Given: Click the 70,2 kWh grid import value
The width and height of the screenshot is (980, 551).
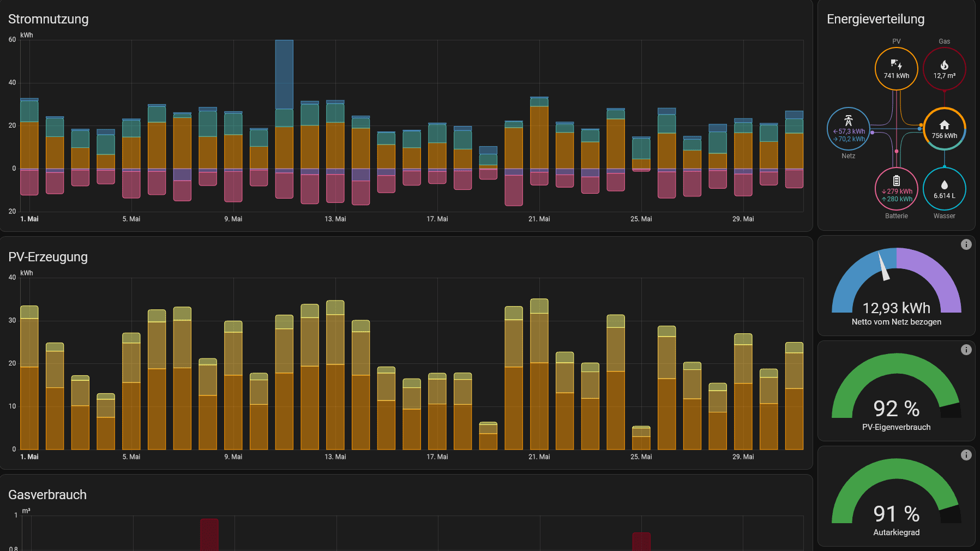Looking at the screenshot, I should point(849,139).
